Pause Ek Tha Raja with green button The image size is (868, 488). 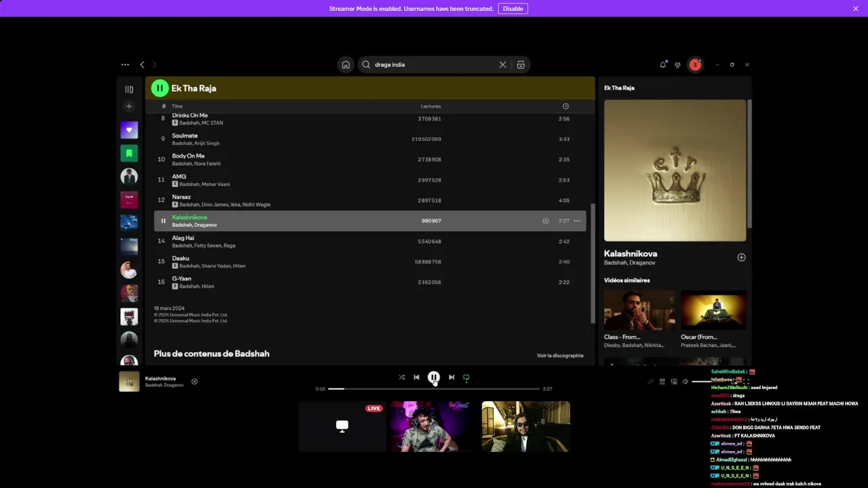[159, 88]
